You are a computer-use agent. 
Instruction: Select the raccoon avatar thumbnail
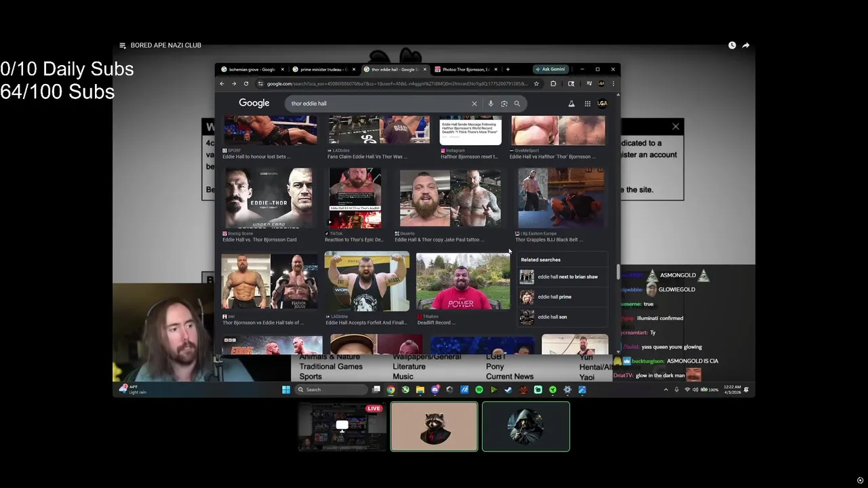coord(434,426)
